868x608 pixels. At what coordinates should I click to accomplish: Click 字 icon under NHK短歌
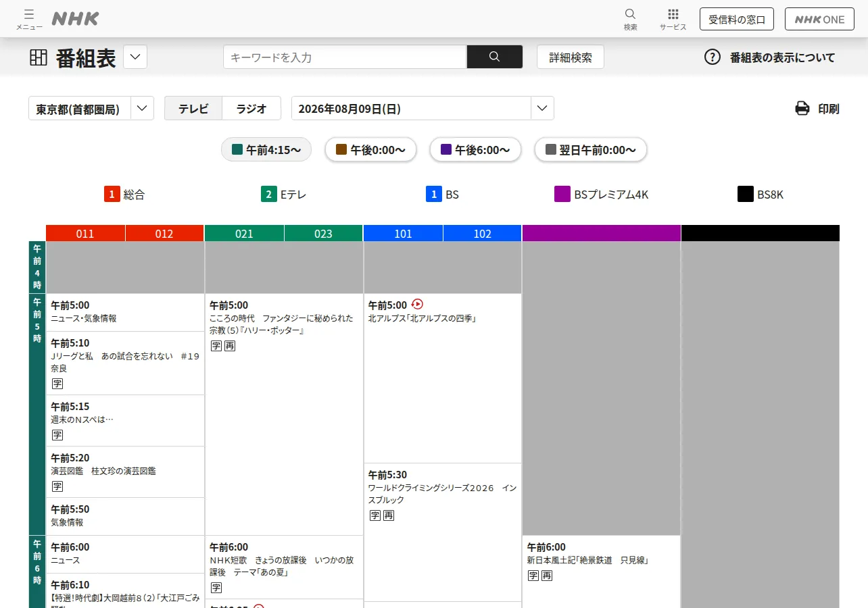tap(216, 588)
